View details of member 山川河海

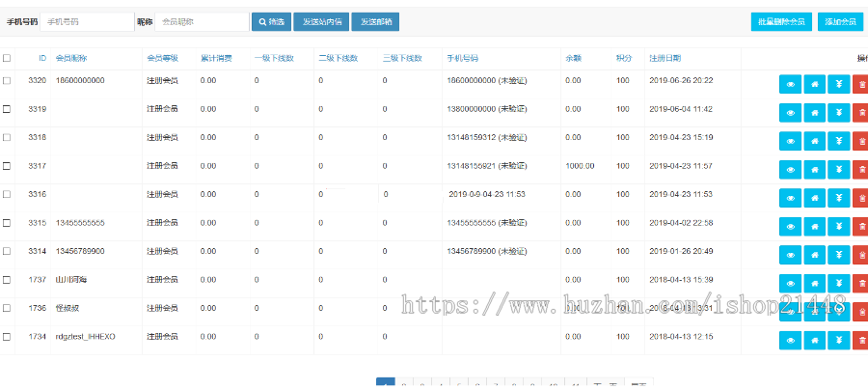790,284
